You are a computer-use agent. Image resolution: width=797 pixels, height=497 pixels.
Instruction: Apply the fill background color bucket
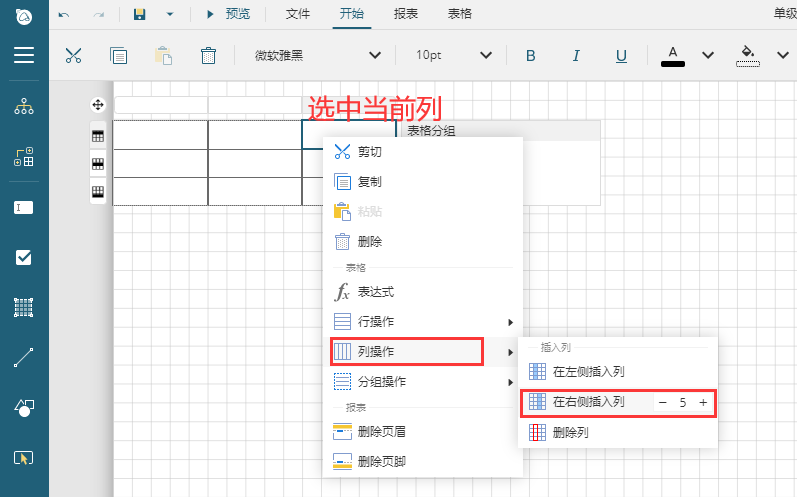click(x=748, y=56)
